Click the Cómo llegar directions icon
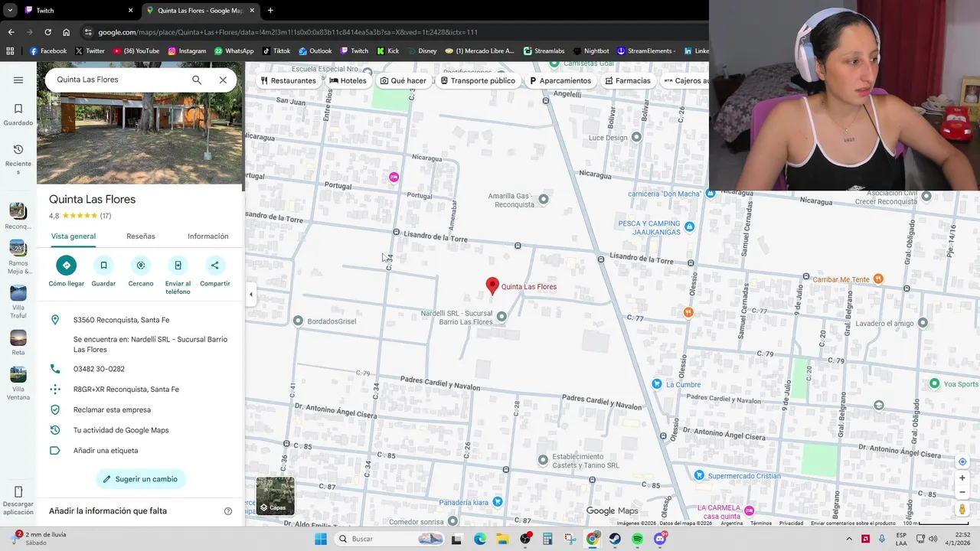This screenshot has width=980, height=551. [x=67, y=266]
